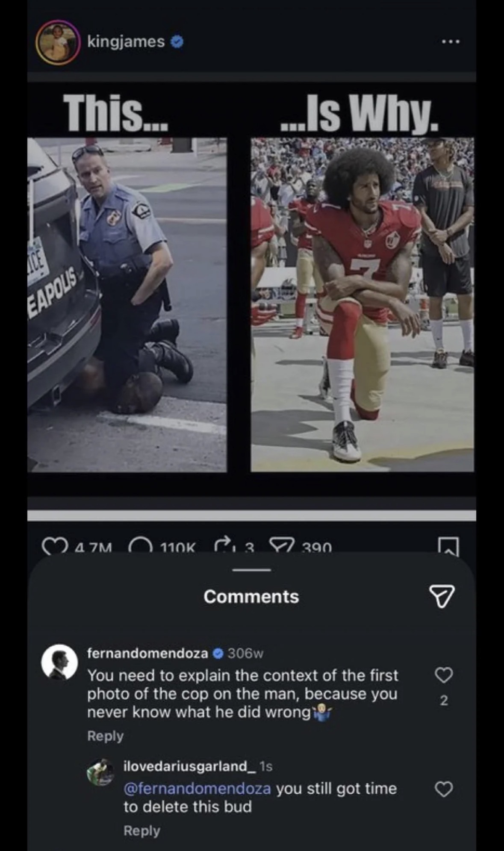Viewport: 504px width, 851px height.
Task: Open the ilovedariusgarland_ username link
Action: [190, 766]
